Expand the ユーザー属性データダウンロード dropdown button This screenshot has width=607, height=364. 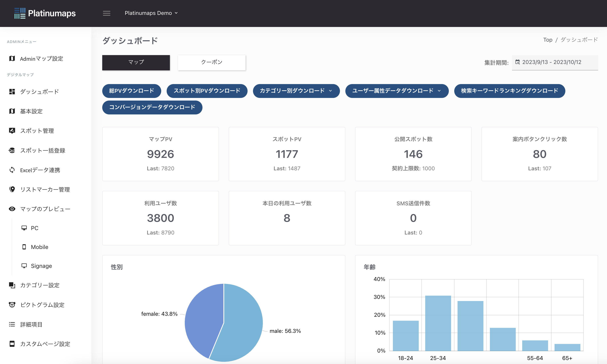tap(396, 91)
